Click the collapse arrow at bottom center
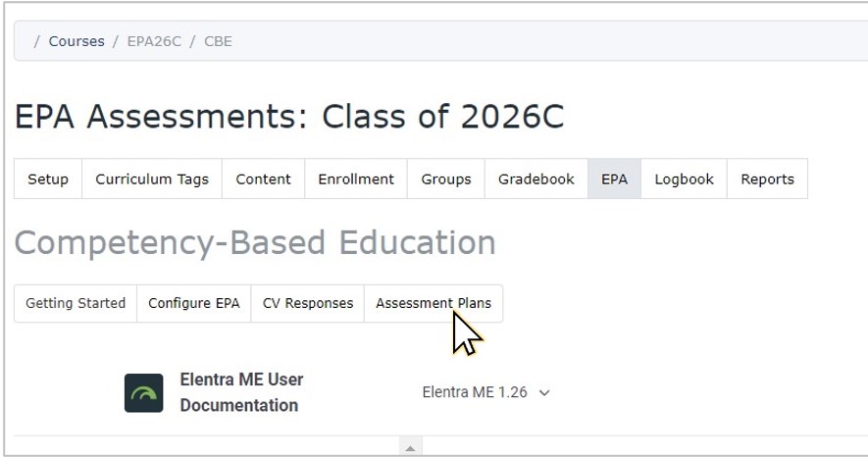Screen dimensions: 868x457 point(410,447)
